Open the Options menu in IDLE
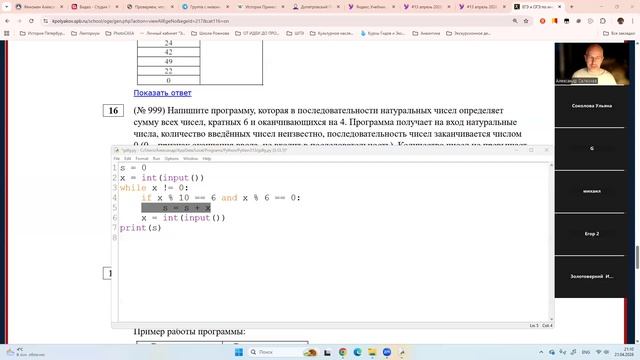The image size is (640, 360). click(x=171, y=158)
